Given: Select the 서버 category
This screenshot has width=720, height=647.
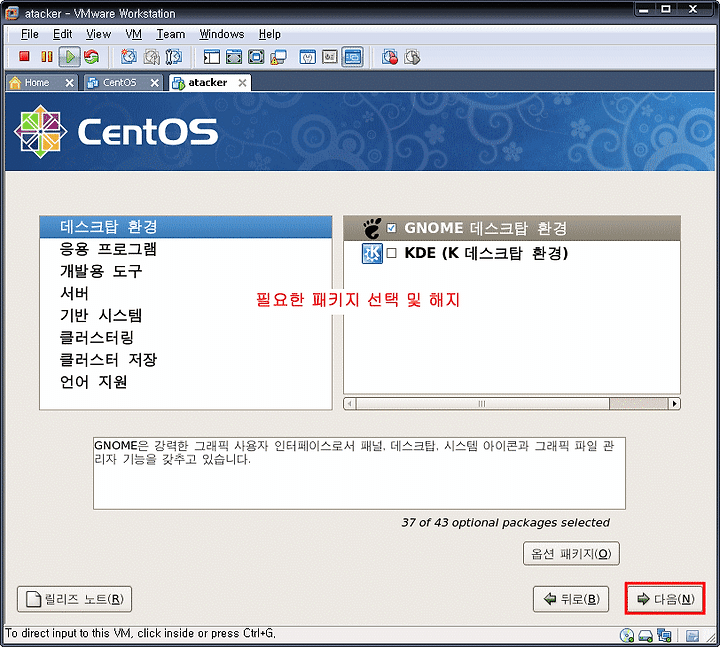Looking at the screenshot, I should pyautogui.click(x=186, y=293).
